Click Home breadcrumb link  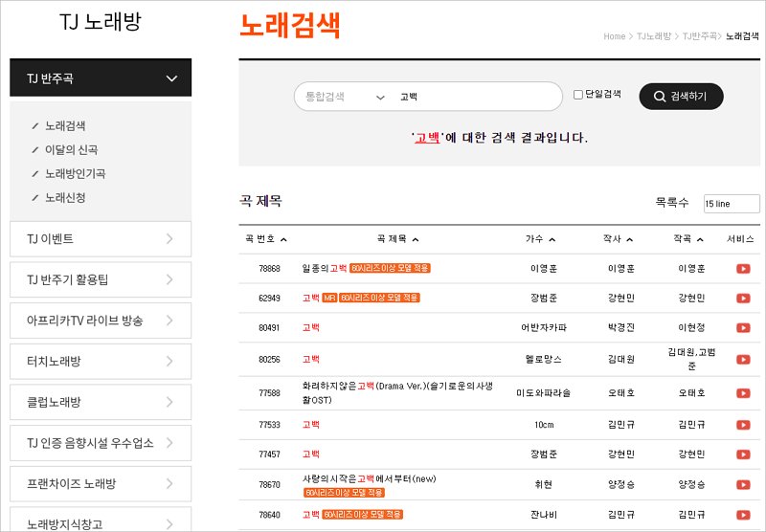(614, 36)
